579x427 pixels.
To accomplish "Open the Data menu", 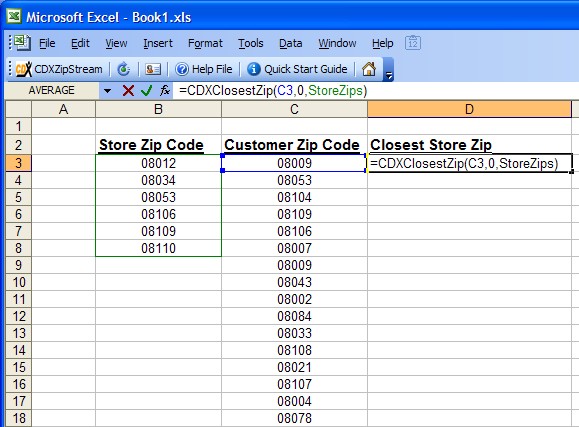I will pyautogui.click(x=291, y=43).
